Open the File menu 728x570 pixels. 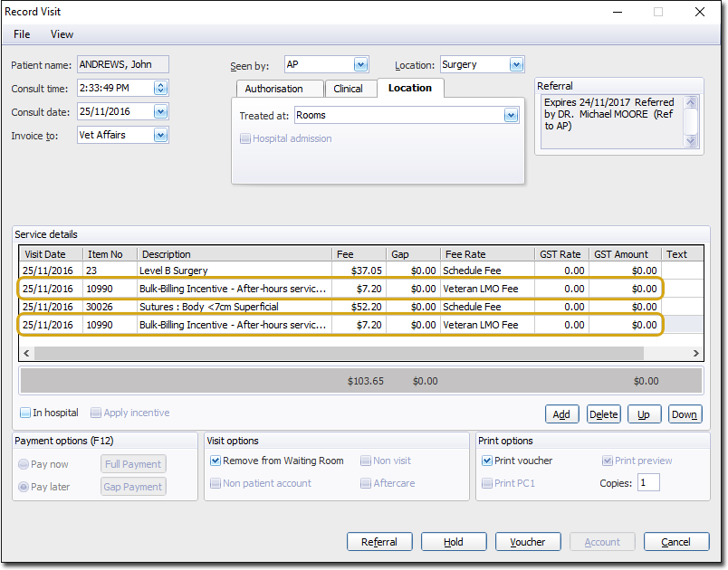tap(22, 34)
